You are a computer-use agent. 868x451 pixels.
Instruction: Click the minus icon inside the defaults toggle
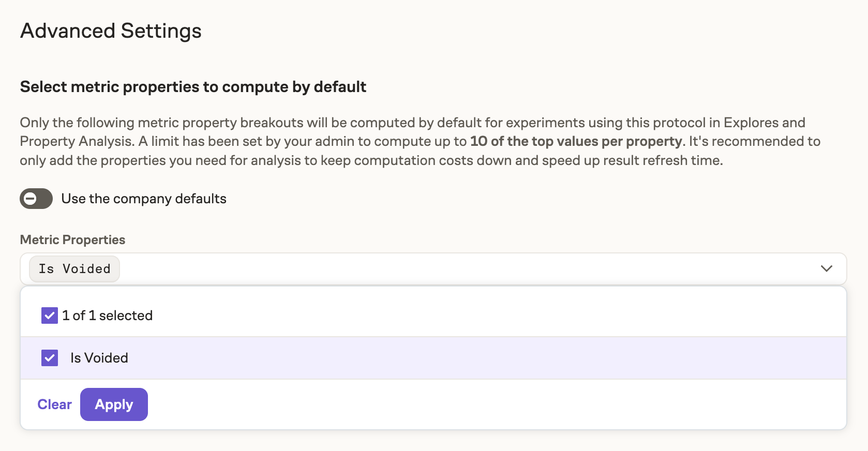(30, 198)
